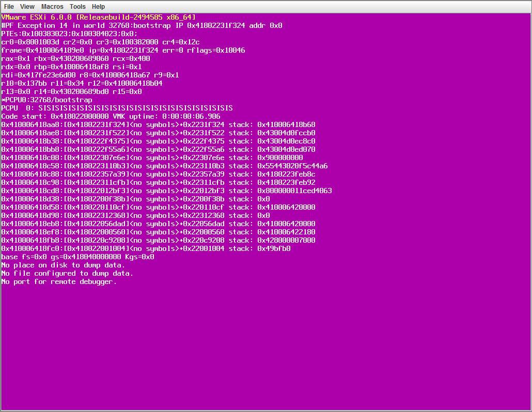Click stack trace line 0x410006418ae8

(159, 133)
